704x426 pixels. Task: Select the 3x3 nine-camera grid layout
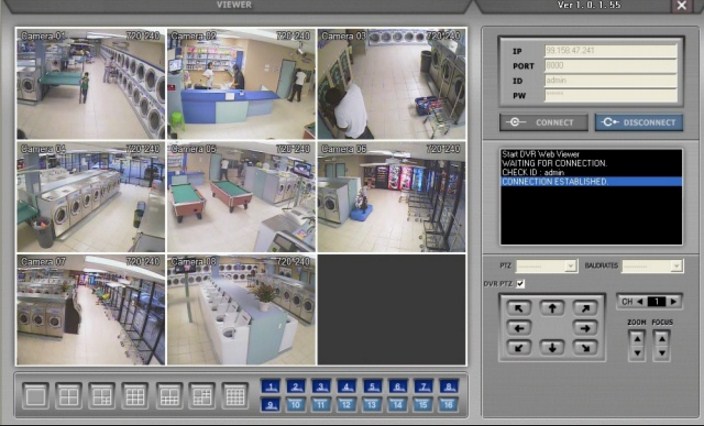[135, 395]
